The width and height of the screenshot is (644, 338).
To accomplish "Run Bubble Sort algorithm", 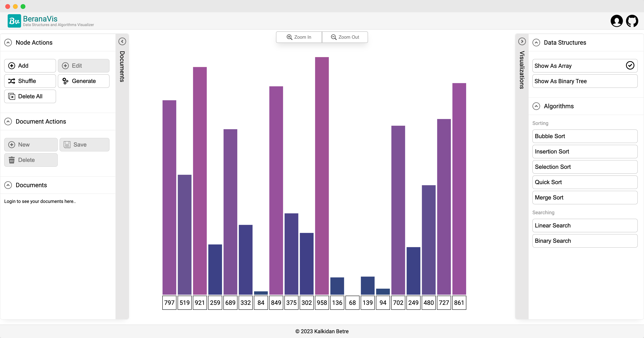I will pos(585,136).
